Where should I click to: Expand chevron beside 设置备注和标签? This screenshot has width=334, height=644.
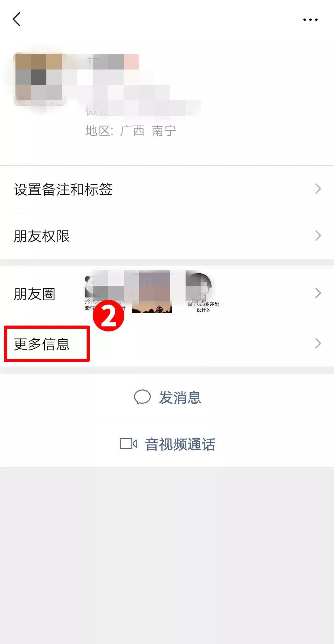[x=318, y=189]
